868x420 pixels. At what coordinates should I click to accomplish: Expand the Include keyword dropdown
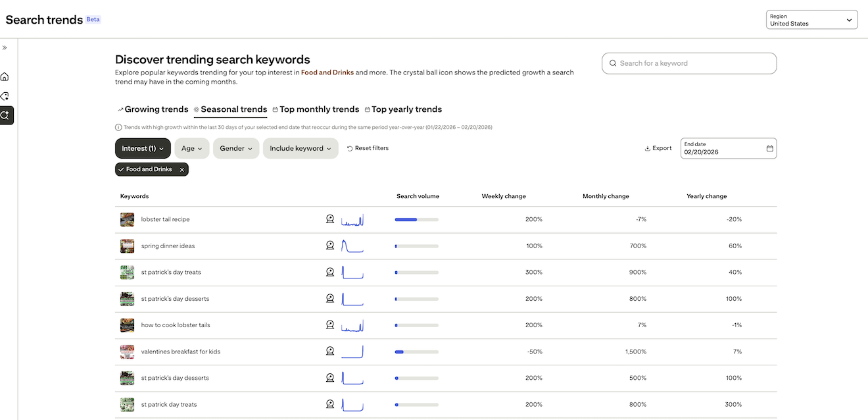pos(301,149)
